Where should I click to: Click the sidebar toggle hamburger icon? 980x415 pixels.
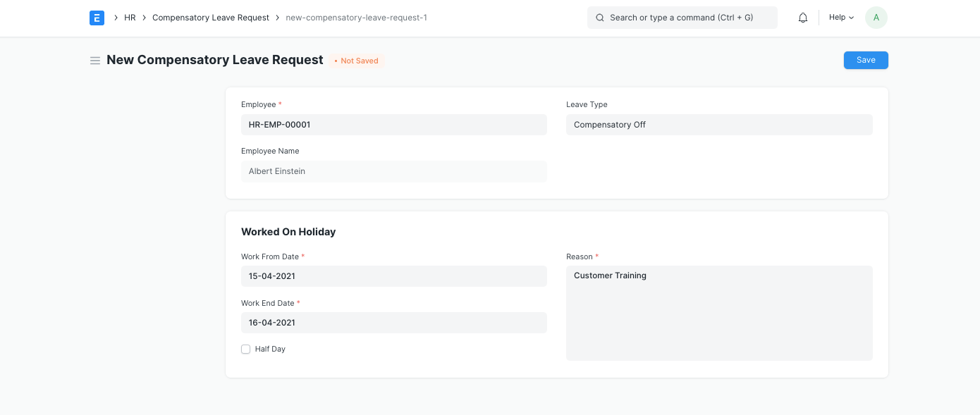point(95,61)
